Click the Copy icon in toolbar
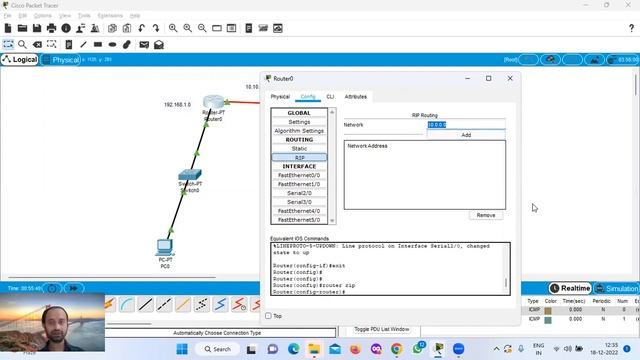Viewport: 640px width, 360px height. pos(112,28)
